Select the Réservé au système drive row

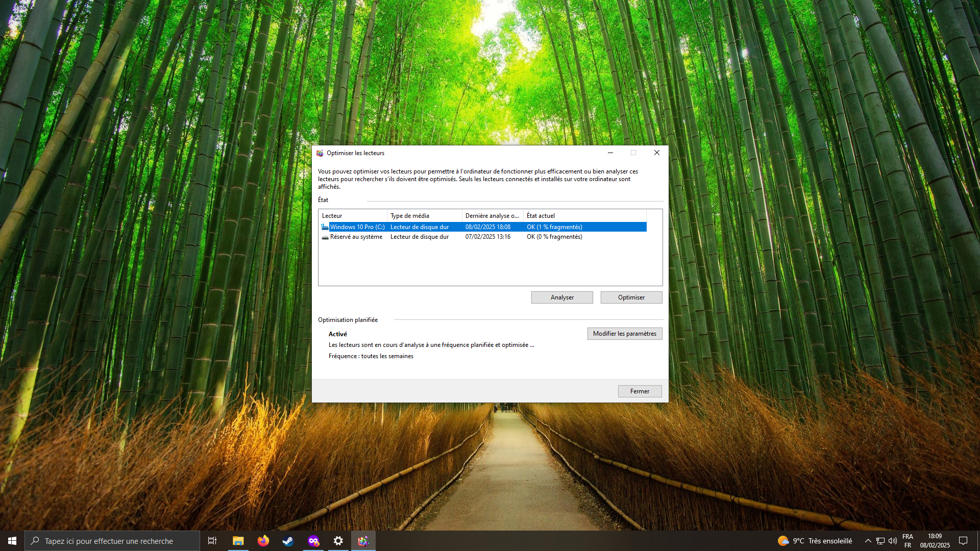[483, 237]
